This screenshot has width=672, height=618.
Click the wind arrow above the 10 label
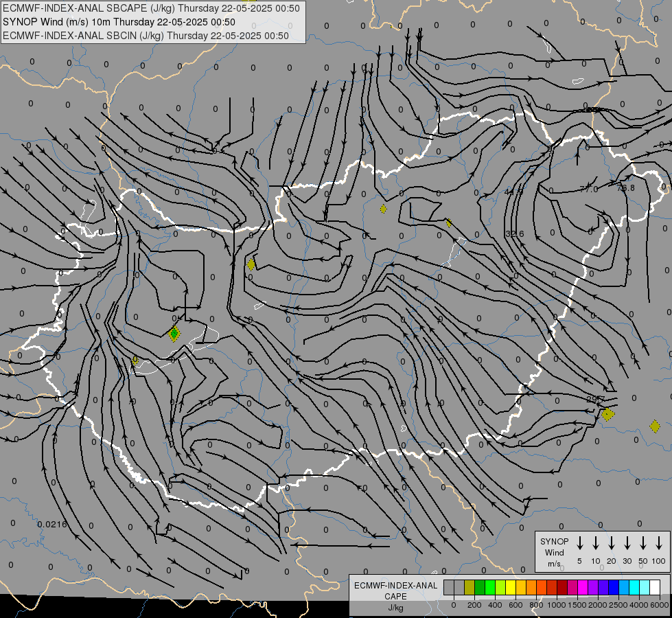(x=596, y=542)
